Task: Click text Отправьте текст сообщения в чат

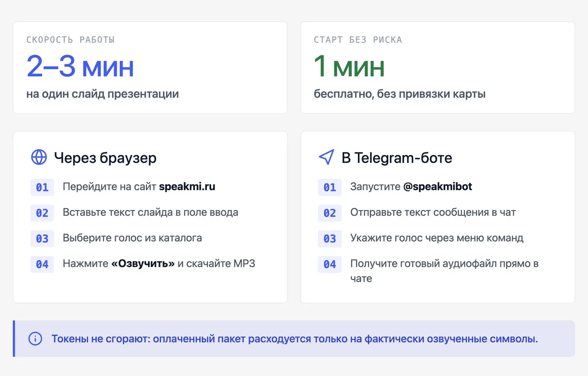Action: [x=433, y=212]
